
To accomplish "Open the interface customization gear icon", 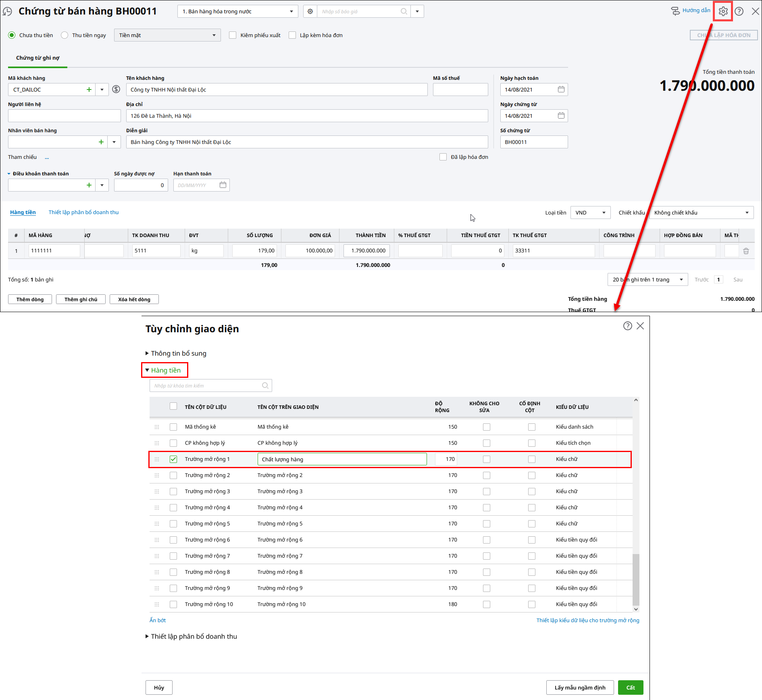I will [x=723, y=11].
